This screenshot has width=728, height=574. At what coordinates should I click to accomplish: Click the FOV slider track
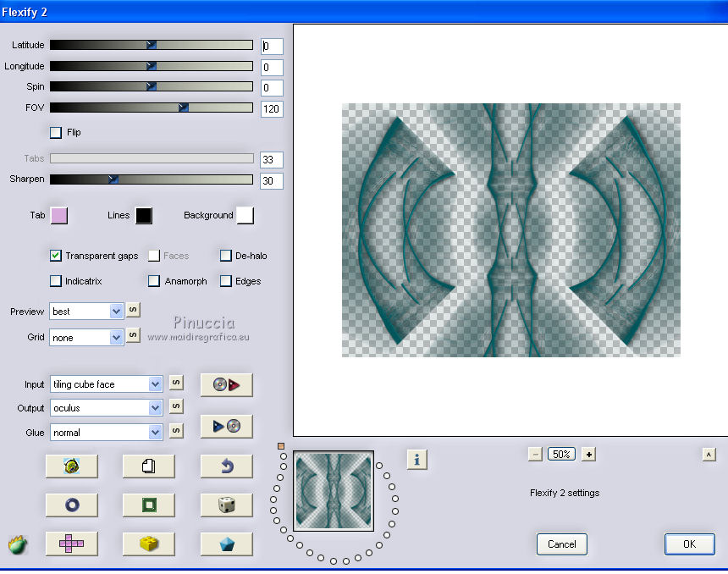coord(152,108)
